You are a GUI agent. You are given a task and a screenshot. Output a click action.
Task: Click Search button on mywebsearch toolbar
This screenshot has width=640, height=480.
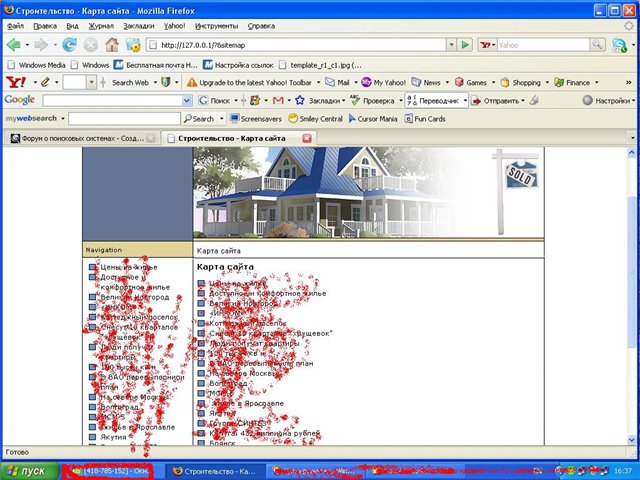pyautogui.click(x=199, y=119)
